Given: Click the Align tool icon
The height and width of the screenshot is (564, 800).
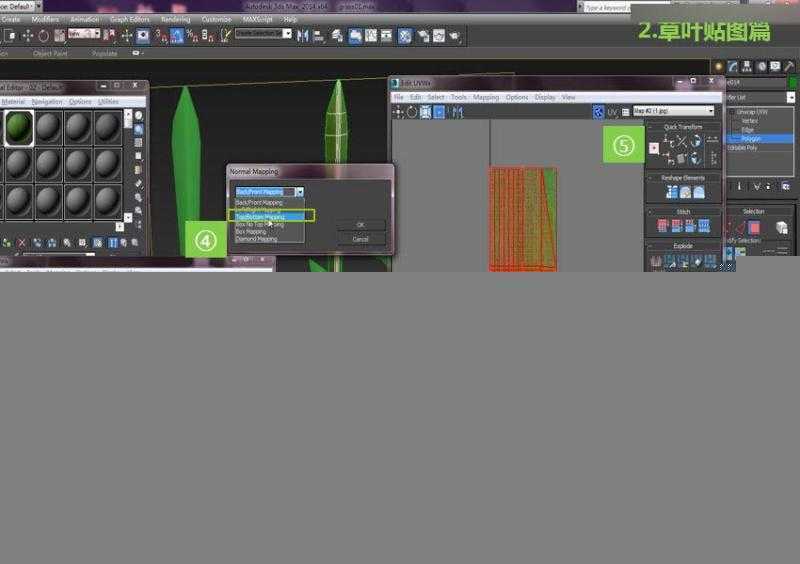Looking at the screenshot, I should 319,36.
